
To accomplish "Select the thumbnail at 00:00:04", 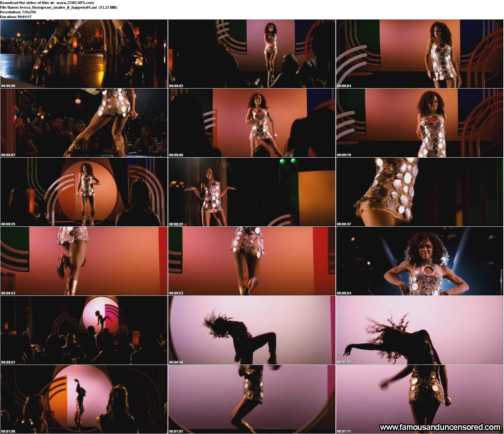I will (420, 54).
